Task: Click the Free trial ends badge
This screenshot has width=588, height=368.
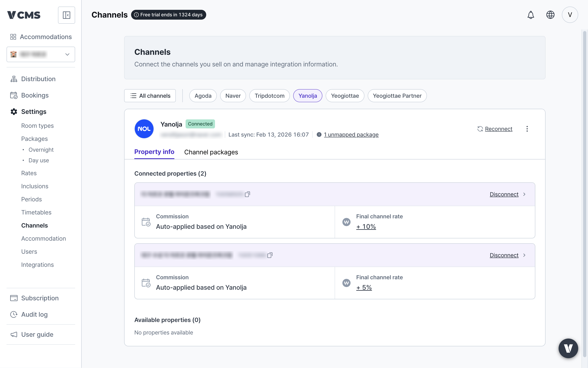Action: tap(169, 15)
